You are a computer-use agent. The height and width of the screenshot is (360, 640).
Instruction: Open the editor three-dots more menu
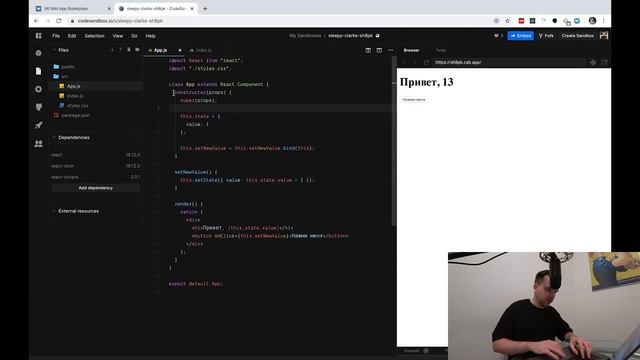391,50
